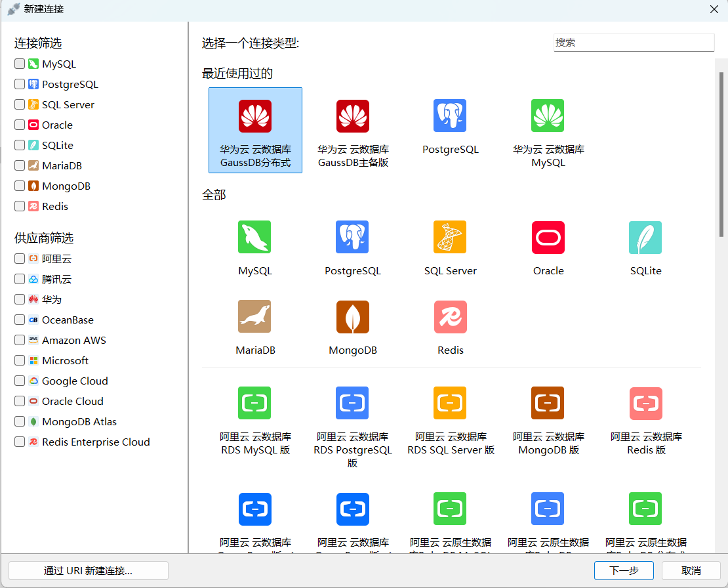Select 阿里云 云数据库 MongoDB 版 icon

pyautogui.click(x=548, y=403)
